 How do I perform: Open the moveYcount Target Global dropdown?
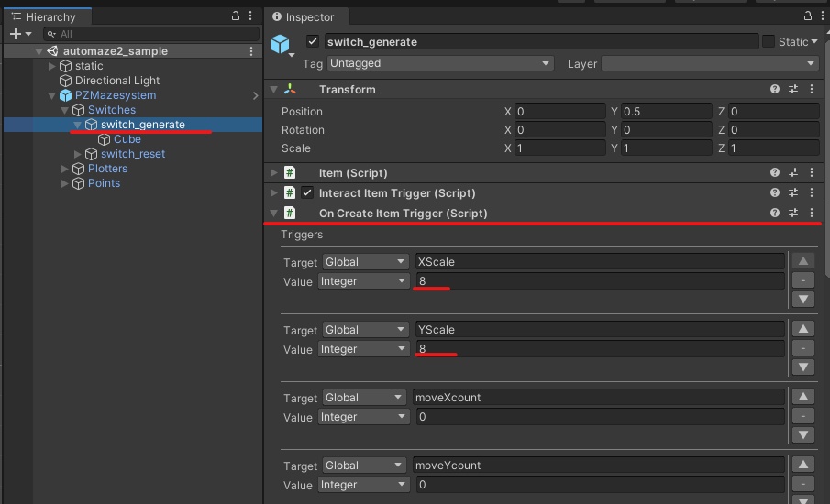pos(365,465)
